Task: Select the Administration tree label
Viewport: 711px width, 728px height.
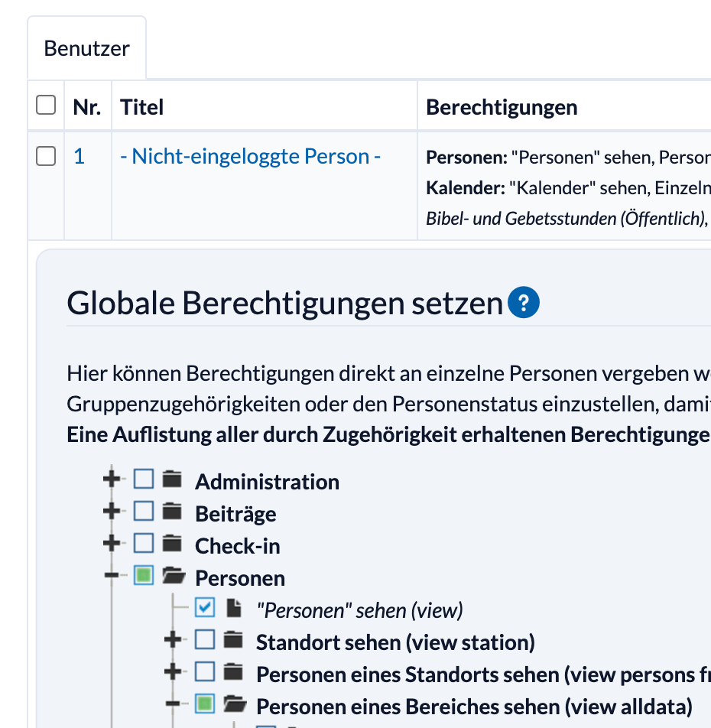Action: click(x=267, y=482)
